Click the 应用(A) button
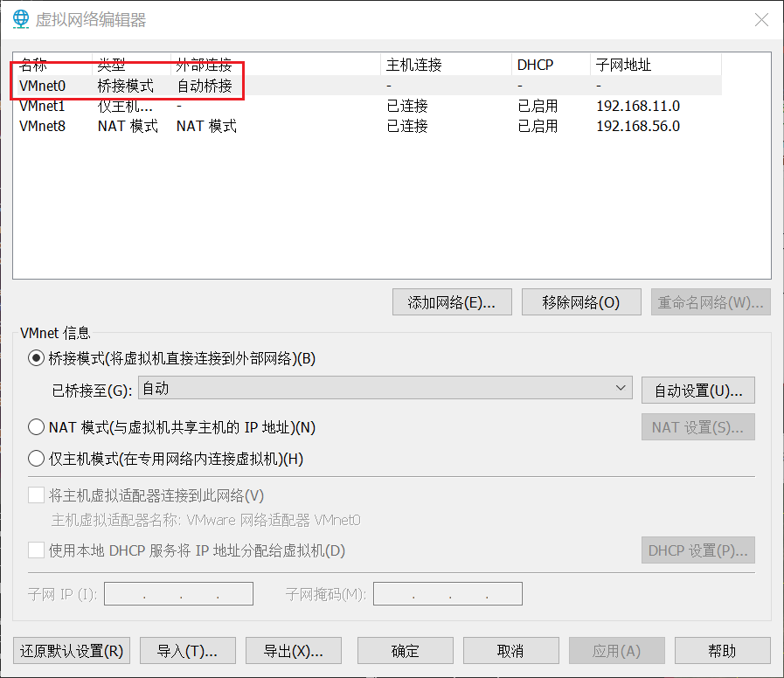Viewport: 784px width, 678px height. coord(616,651)
